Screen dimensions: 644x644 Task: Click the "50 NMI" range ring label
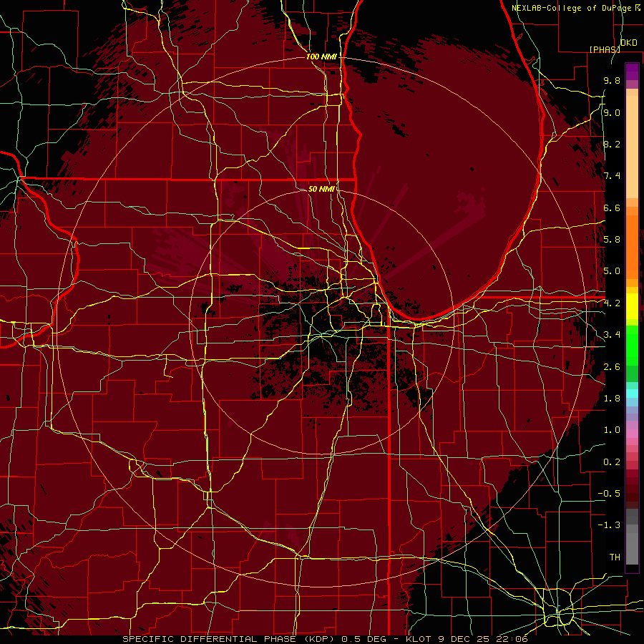(321, 189)
